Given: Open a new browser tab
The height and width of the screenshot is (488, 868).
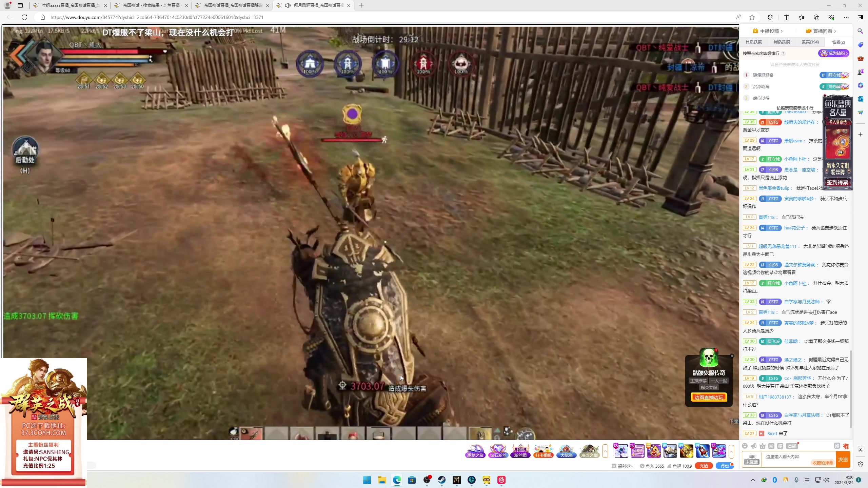Looking at the screenshot, I should click(361, 5).
